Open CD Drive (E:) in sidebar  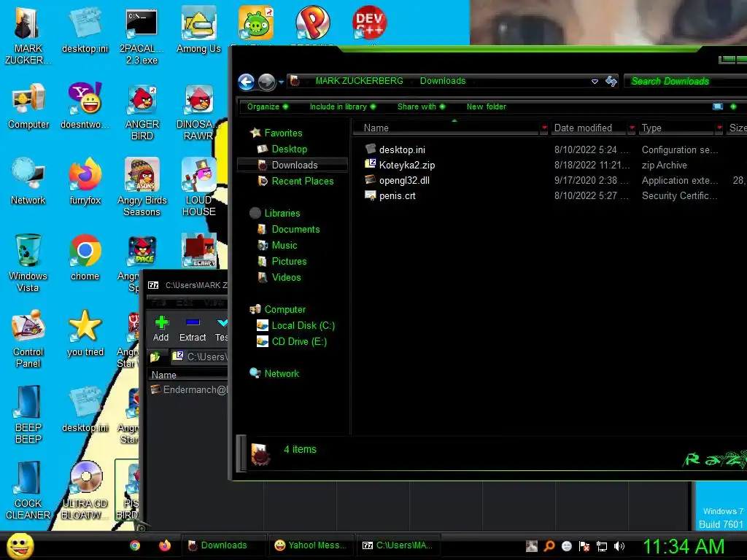(x=299, y=341)
